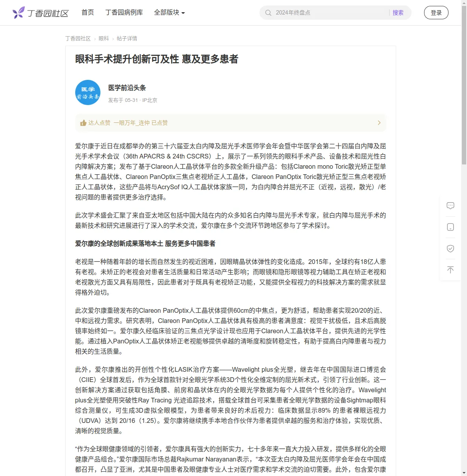Click paragraph starting 爱尔康于近日在成都举办
The width and height of the screenshot is (467, 476).
[231, 172]
